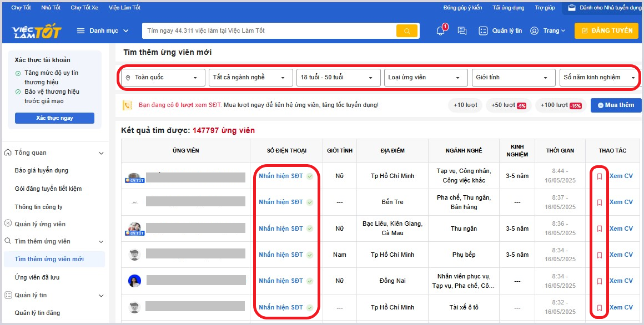
Task: Open Xem CV for Đồng Nai candidate
Action: (x=621, y=281)
